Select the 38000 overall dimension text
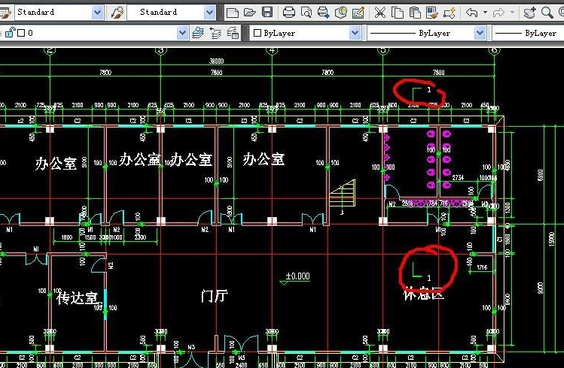The width and height of the screenshot is (564, 368). pyautogui.click(x=217, y=61)
